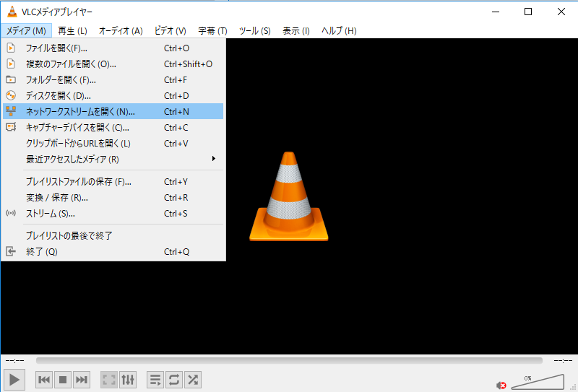
Task: Click the file icon beside ファイルを開く
Action: pos(11,48)
